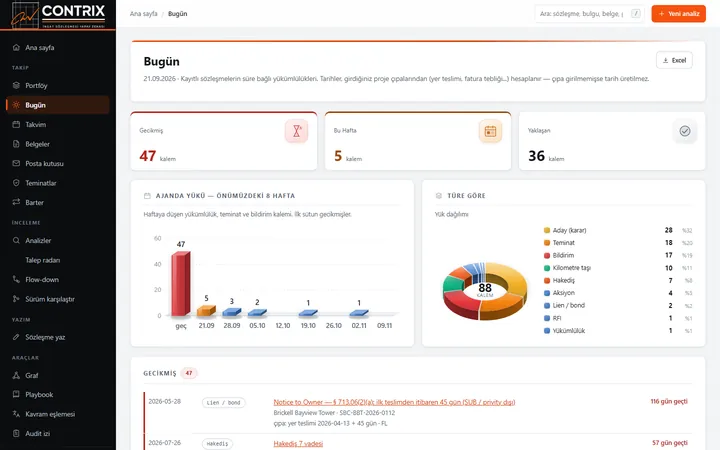Viewport: 720px width, 450px height.
Task: Click the Gecikmiş 47 kalem card
Action: coord(224,141)
